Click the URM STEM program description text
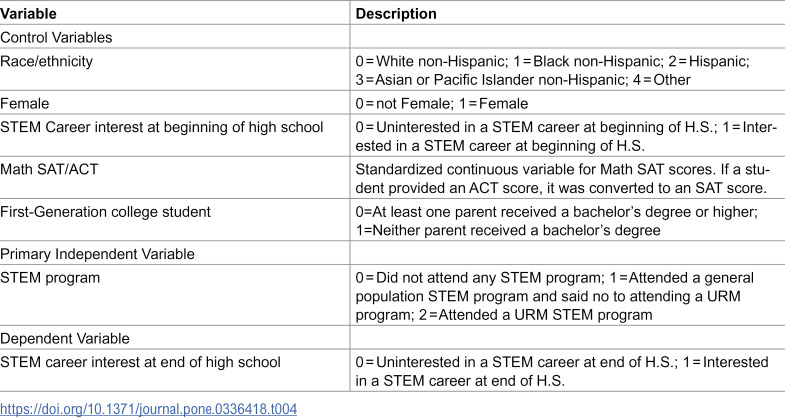Viewport: 785px width, 418px height. click(555, 296)
